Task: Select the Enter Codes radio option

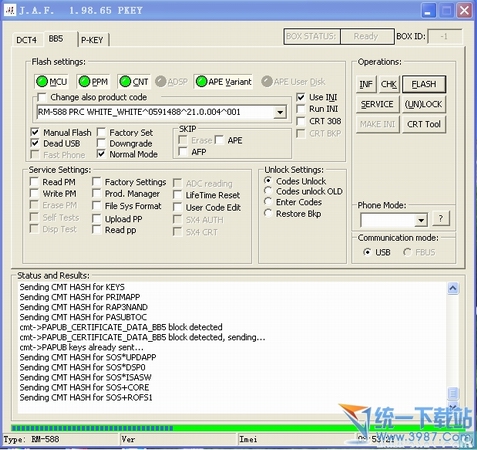Action: tap(268, 202)
